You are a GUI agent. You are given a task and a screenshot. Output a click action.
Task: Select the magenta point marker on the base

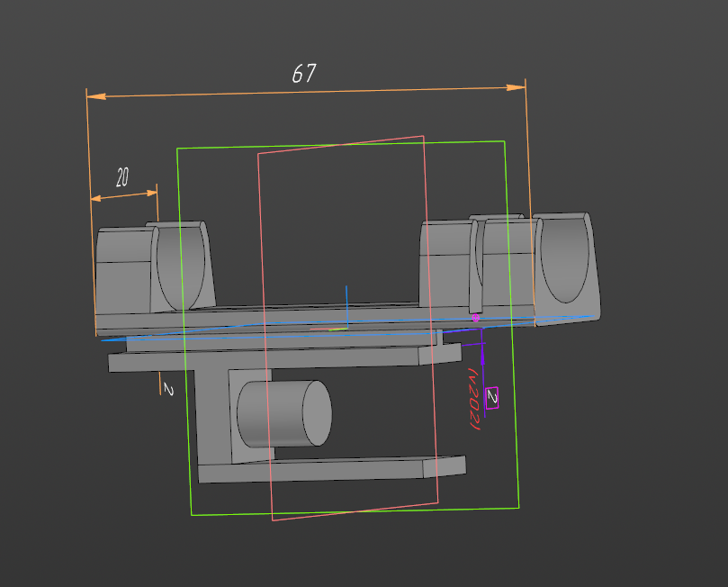pos(475,318)
